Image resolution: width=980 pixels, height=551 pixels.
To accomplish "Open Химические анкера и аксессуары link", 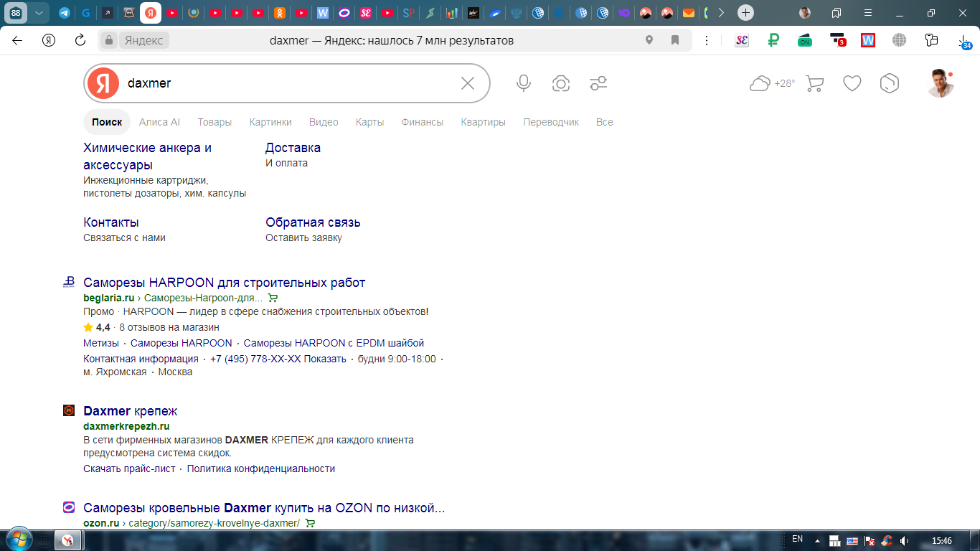I will pos(147,156).
